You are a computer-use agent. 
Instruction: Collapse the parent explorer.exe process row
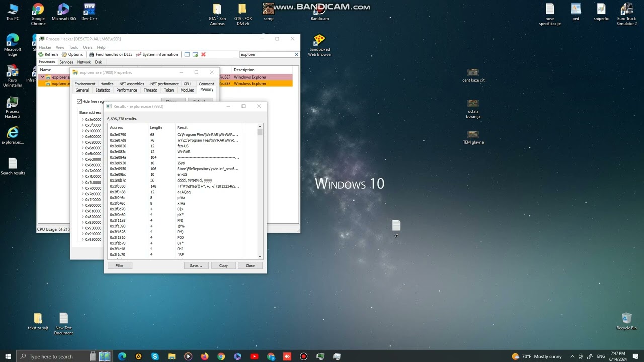(43, 77)
